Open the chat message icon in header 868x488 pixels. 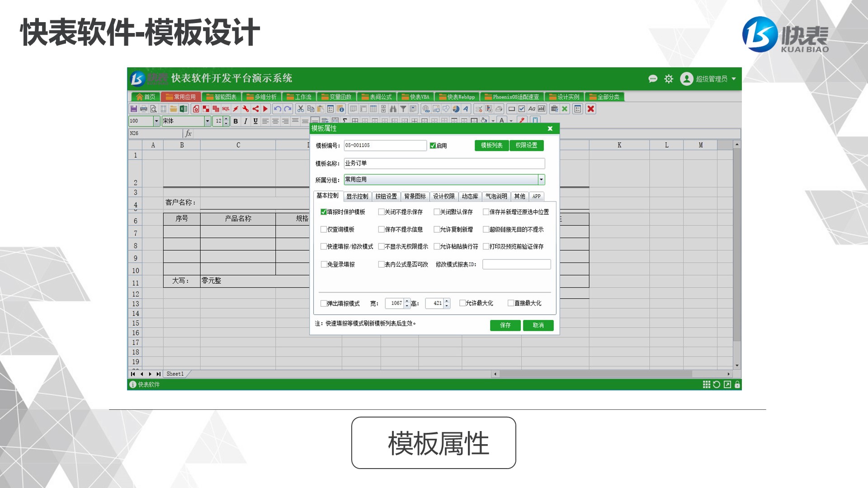[653, 79]
